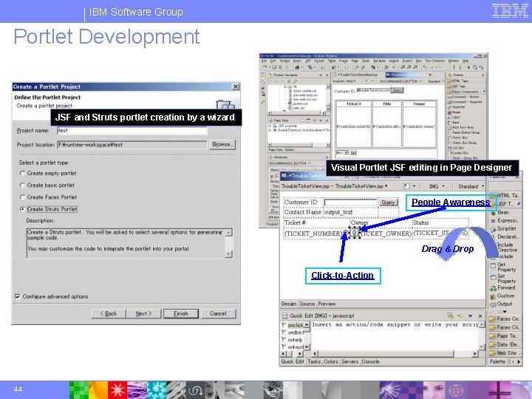Expand the HTML Tags palette drawer
Screen dimensions: 532x399
coord(505,196)
